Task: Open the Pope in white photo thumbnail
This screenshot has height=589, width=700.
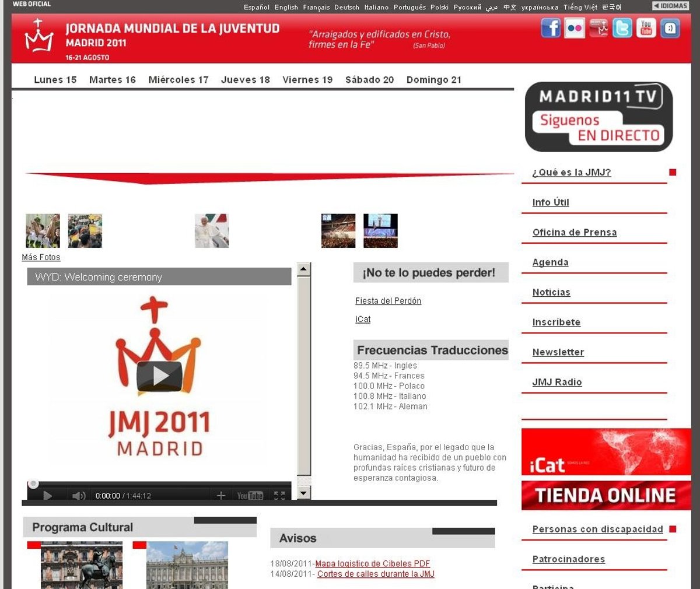Action: (x=212, y=231)
